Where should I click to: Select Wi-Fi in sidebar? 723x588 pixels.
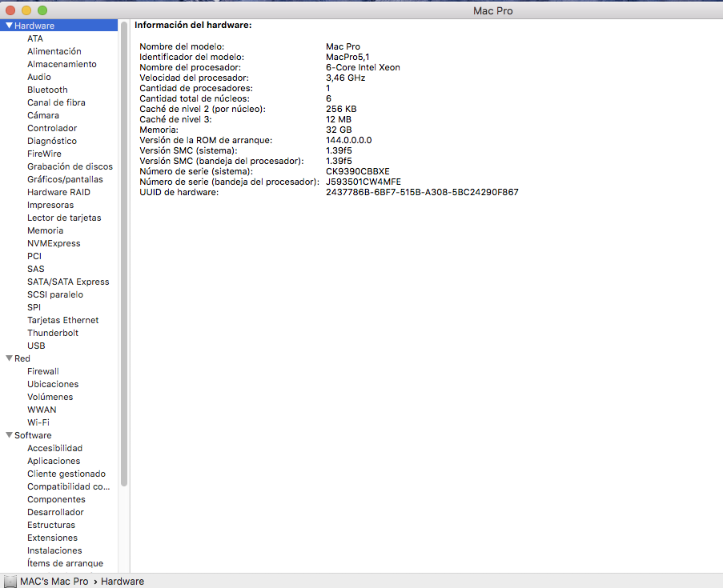coord(38,422)
